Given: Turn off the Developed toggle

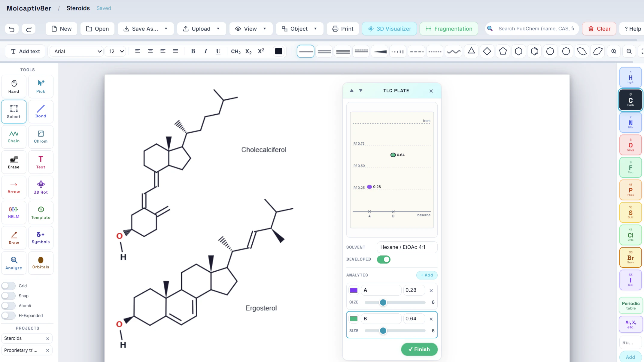Looking at the screenshot, I should click(384, 259).
